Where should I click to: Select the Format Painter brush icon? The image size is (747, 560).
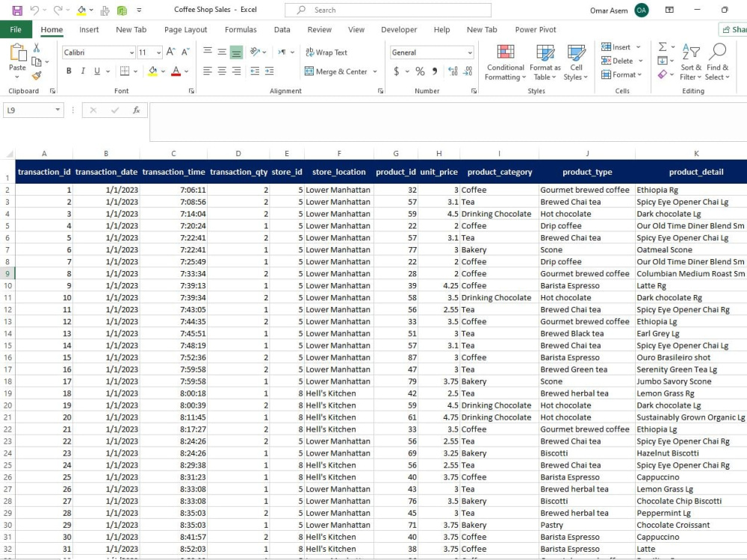click(x=37, y=75)
